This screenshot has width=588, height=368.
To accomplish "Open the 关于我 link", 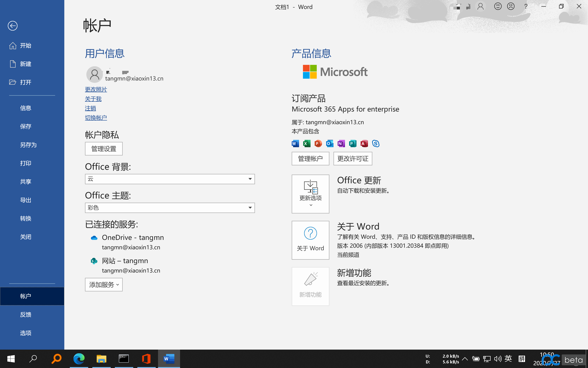I will pos(93,99).
